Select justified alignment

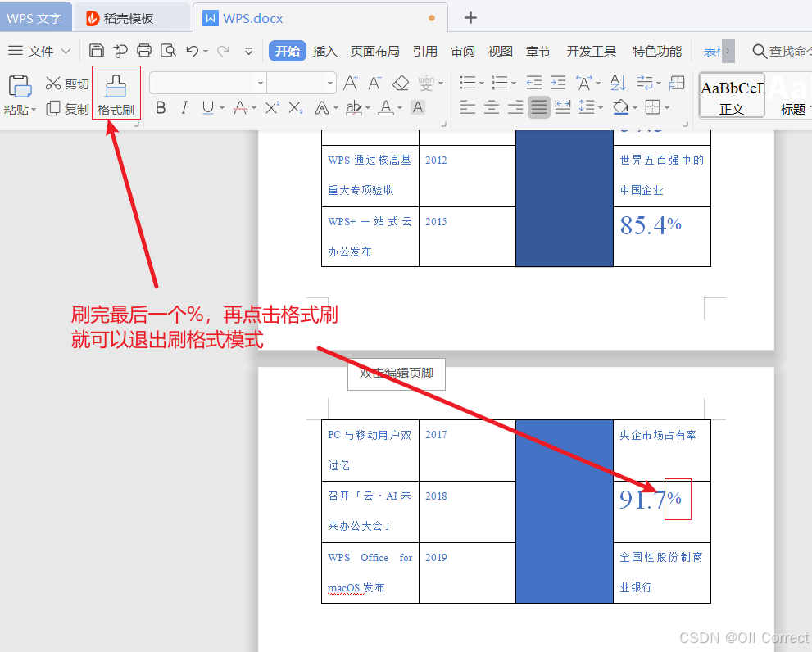pyautogui.click(x=538, y=108)
